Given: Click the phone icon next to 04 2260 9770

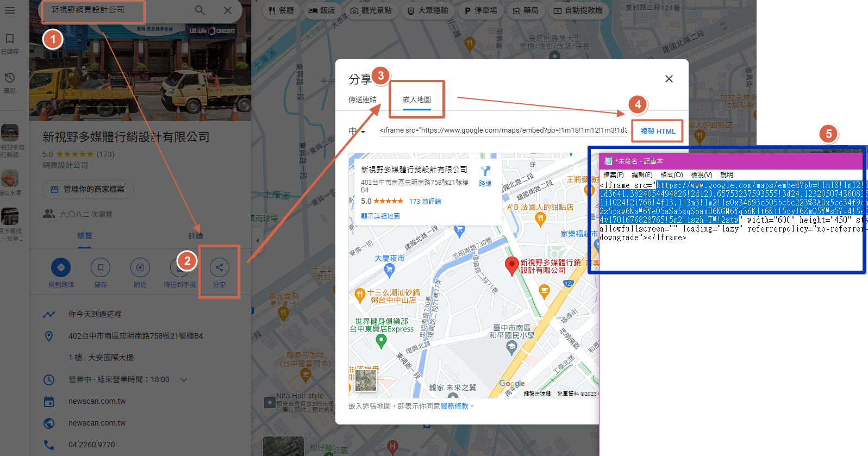Looking at the screenshot, I should [49, 445].
